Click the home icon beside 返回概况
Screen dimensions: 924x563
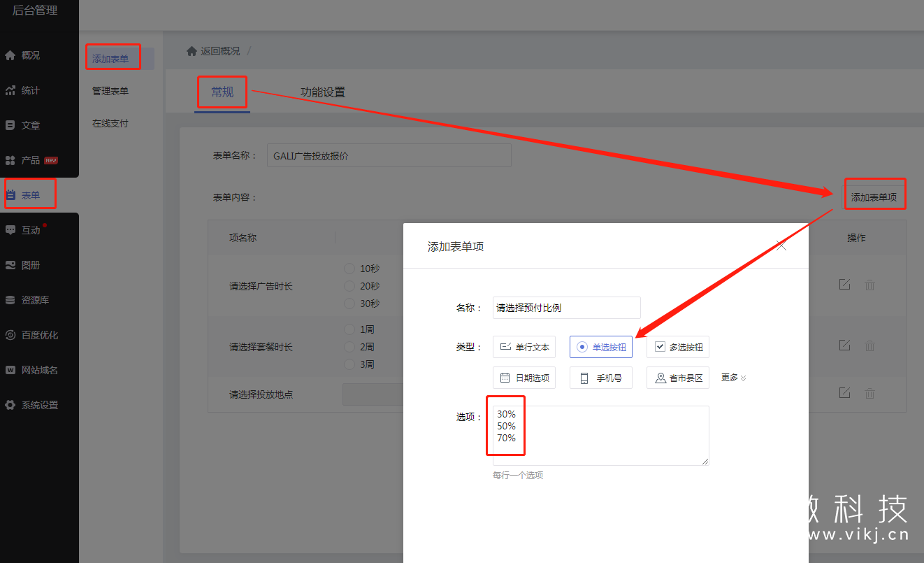(192, 51)
